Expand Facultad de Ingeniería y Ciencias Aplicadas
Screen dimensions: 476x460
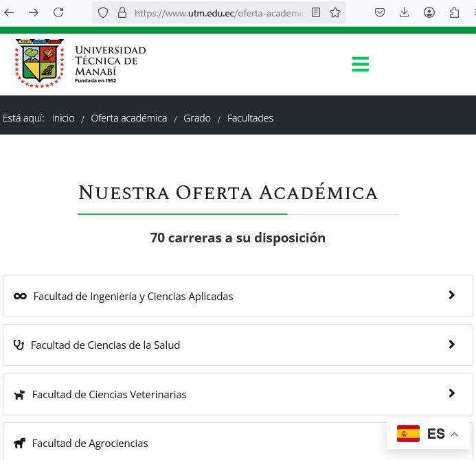(238, 296)
